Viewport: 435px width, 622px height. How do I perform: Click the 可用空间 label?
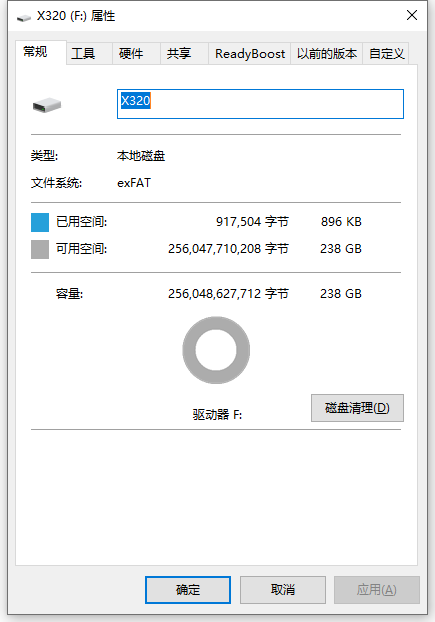point(82,249)
